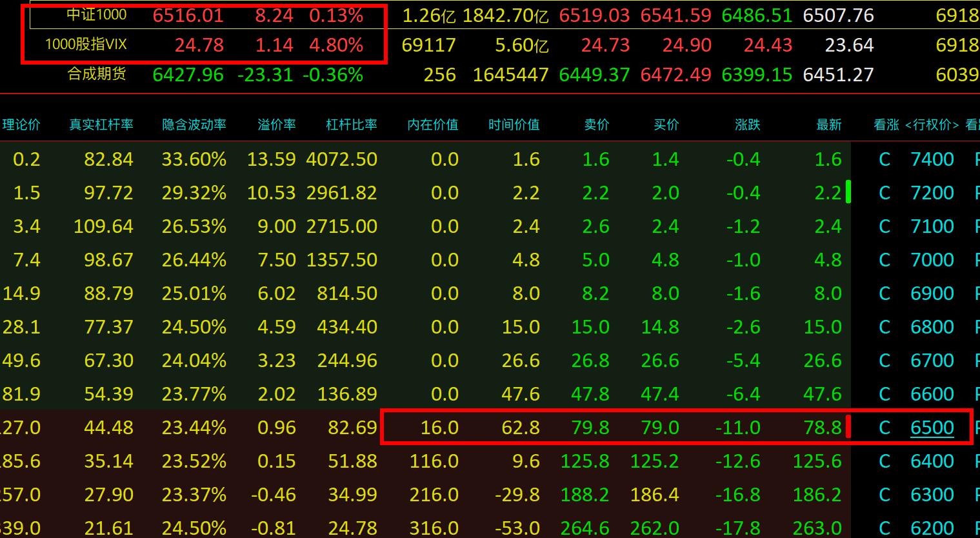The height and width of the screenshot is (538, 980).
Task: Click the 6200 strike price
Action: [932, 528]
